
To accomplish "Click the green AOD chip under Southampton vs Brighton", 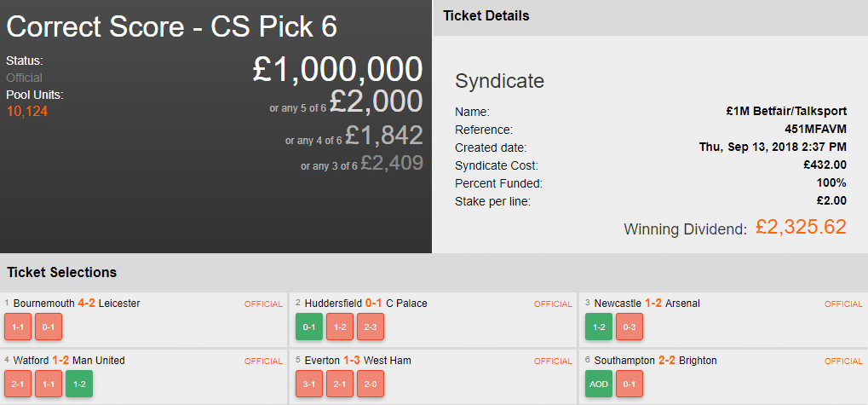I will (x=599, y=384).
